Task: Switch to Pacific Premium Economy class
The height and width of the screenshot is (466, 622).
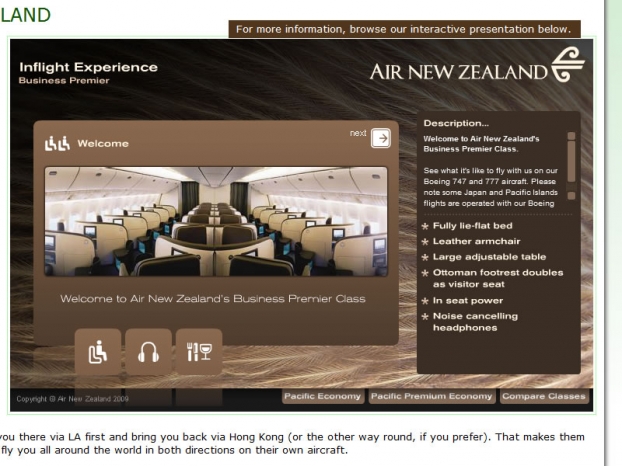Action: (432, 396)
